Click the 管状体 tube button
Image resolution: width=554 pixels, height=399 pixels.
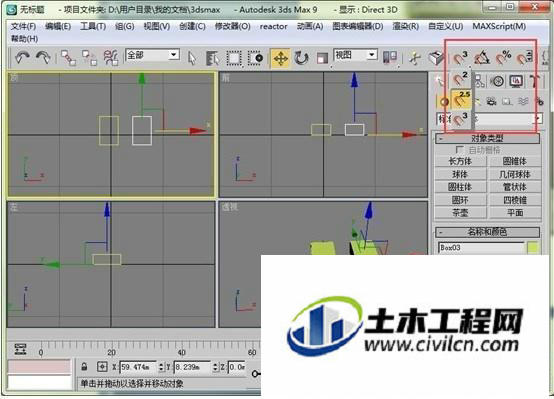[514, 187]
